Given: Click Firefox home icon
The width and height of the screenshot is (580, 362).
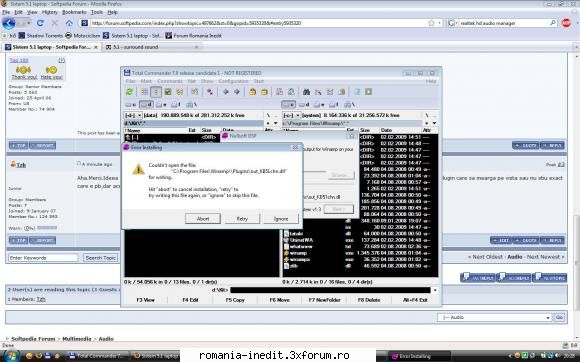Looking at the screenshot, I should [69, 23].
